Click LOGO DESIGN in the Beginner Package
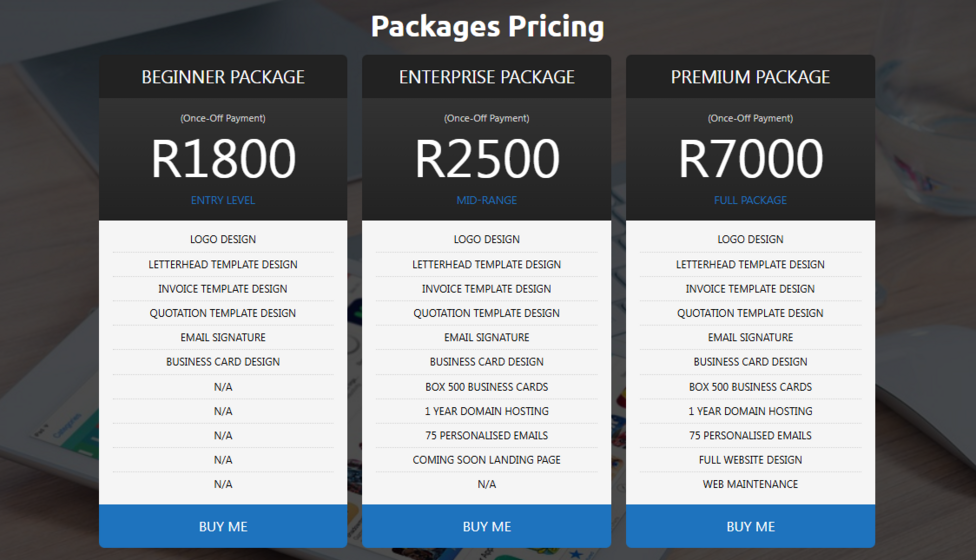This screenshot has width=976, height=560. click(223, 239)
